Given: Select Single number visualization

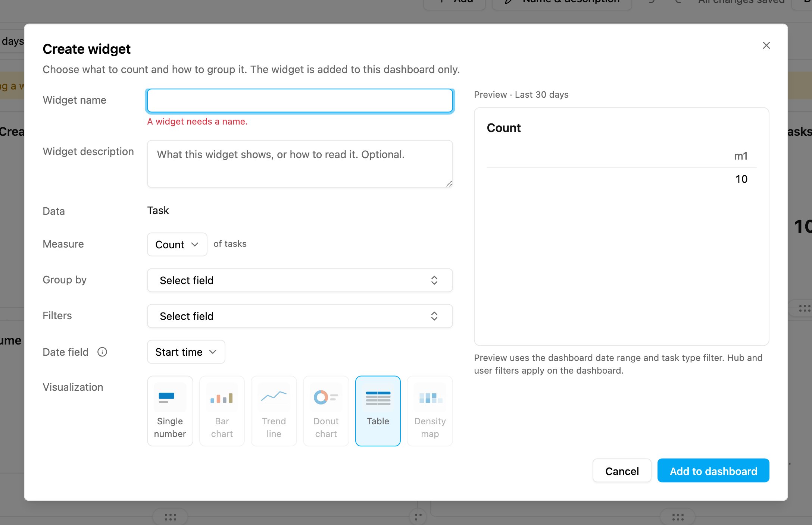Looking at the screenshot, I should click(170, 411).
